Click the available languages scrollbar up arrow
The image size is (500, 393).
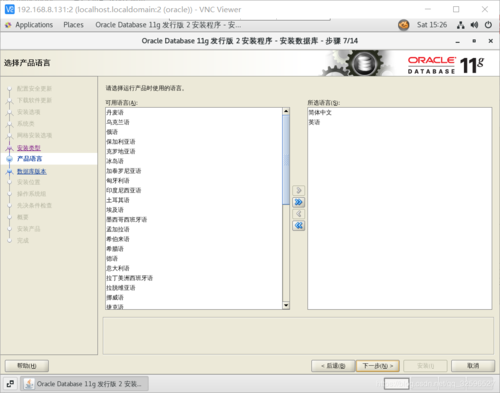click(286, 111)
